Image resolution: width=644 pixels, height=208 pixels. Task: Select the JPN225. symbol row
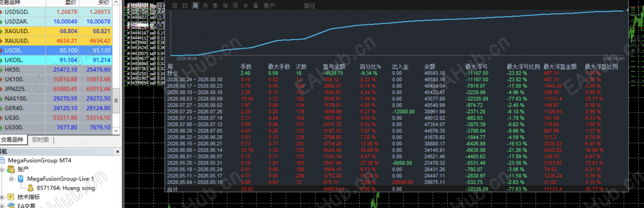(56, 88)
